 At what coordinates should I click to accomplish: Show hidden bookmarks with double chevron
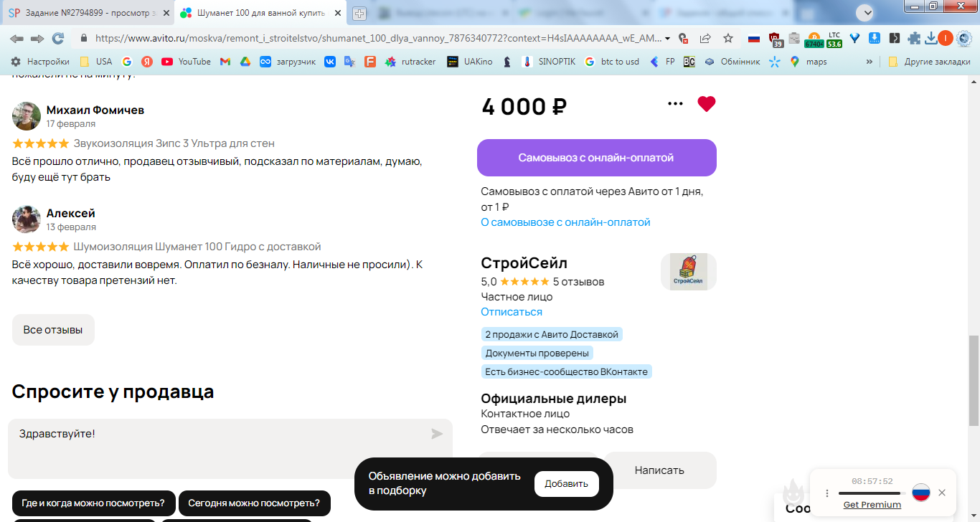tap(870, 62)
